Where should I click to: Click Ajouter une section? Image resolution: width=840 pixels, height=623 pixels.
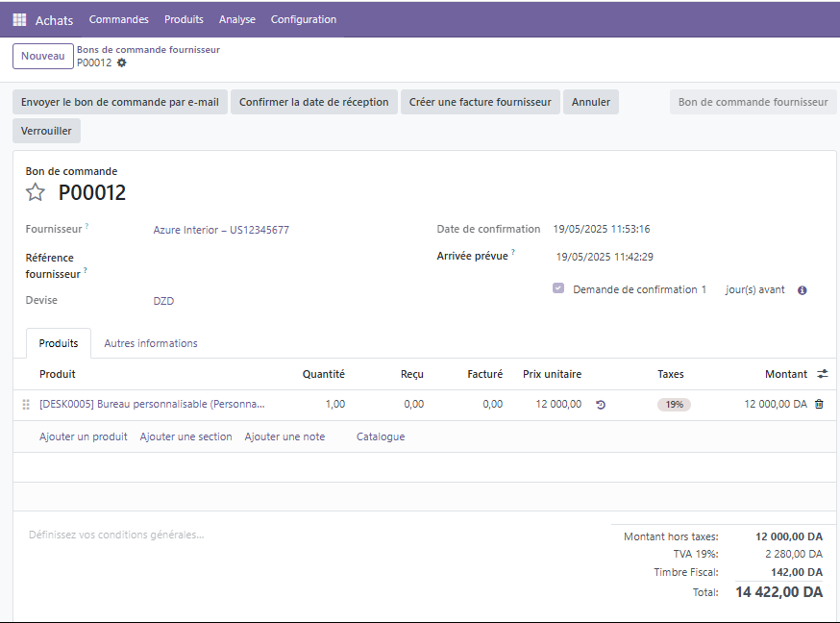coord(185,436)
